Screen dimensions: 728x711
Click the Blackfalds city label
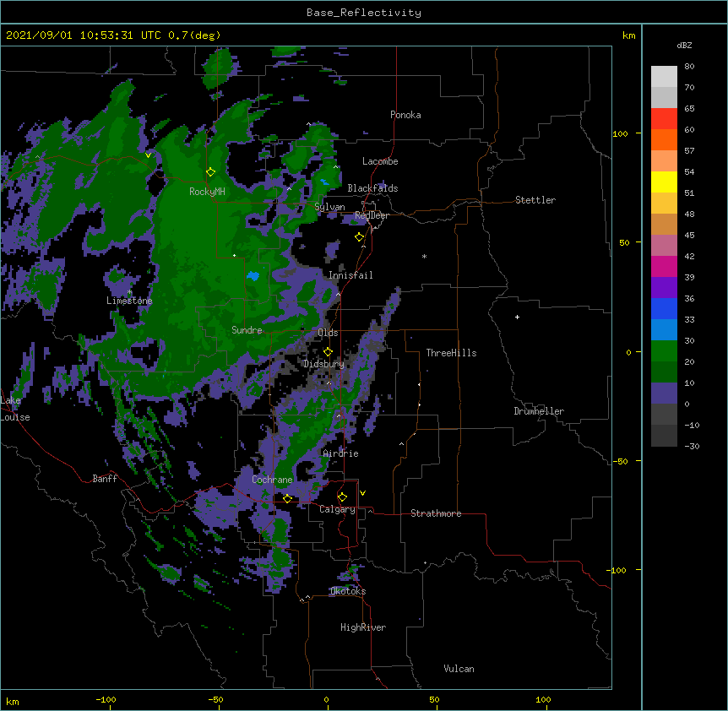pyautogui.click(x=372, y=188)
